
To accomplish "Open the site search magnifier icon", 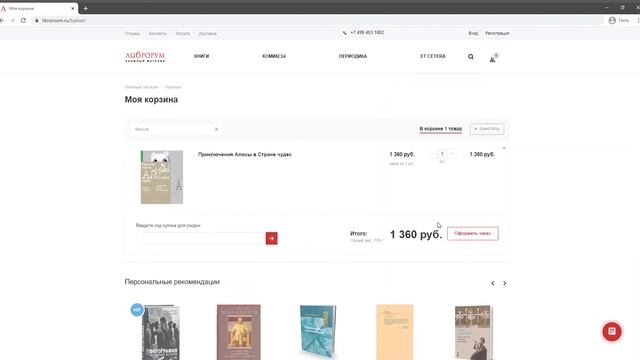I will point(471,57).
